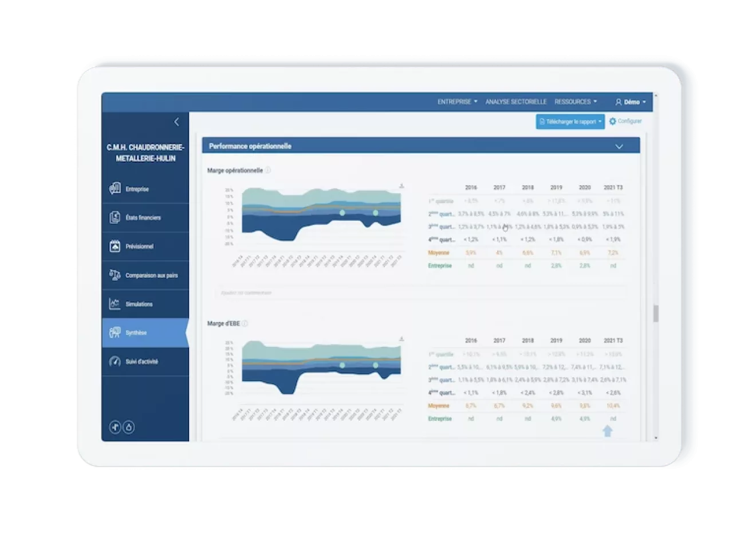
Task: Click 2021 T3 header in Marge opérationnelle table
Action: 613,187
